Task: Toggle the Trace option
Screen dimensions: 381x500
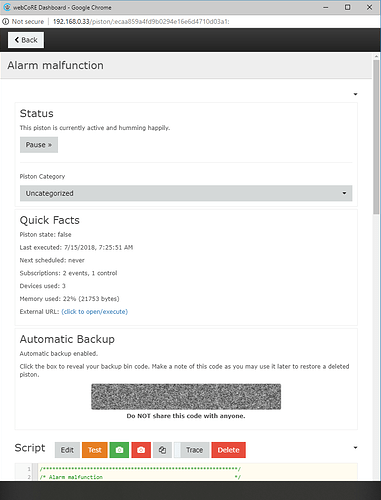Action: pyautogui.click(x=192, y=450)
